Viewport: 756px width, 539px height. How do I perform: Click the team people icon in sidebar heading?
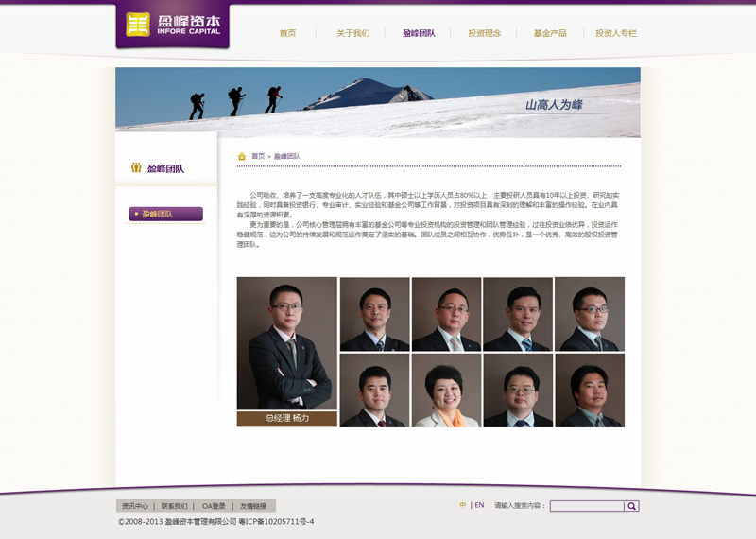(136, 168)
